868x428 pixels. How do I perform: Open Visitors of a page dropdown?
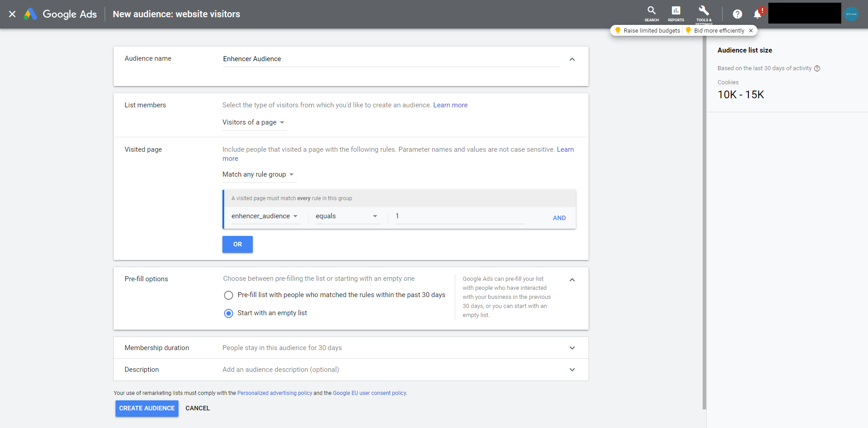pos(254,122)
